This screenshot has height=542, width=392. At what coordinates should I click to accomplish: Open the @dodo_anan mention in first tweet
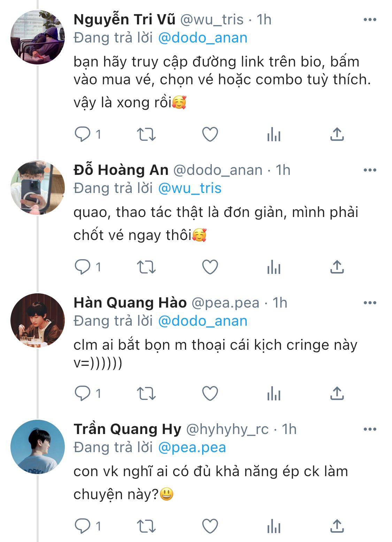(202, 38)
